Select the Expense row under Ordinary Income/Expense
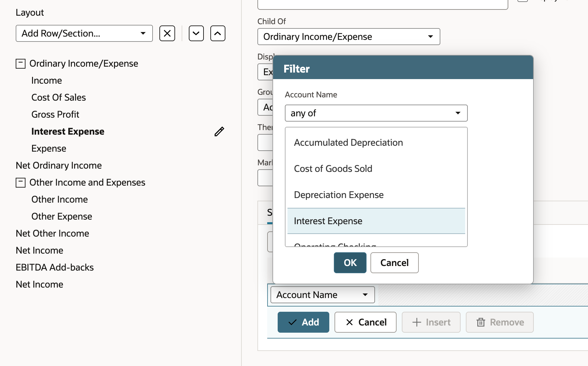Screen dimensions: 588x366 [49, 148]
